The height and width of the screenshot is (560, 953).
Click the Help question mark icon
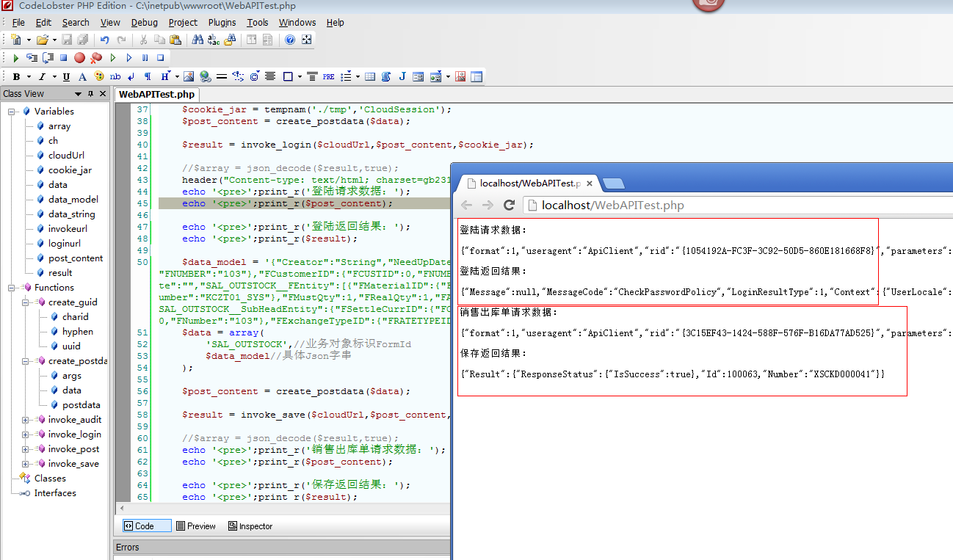[290, 40]
